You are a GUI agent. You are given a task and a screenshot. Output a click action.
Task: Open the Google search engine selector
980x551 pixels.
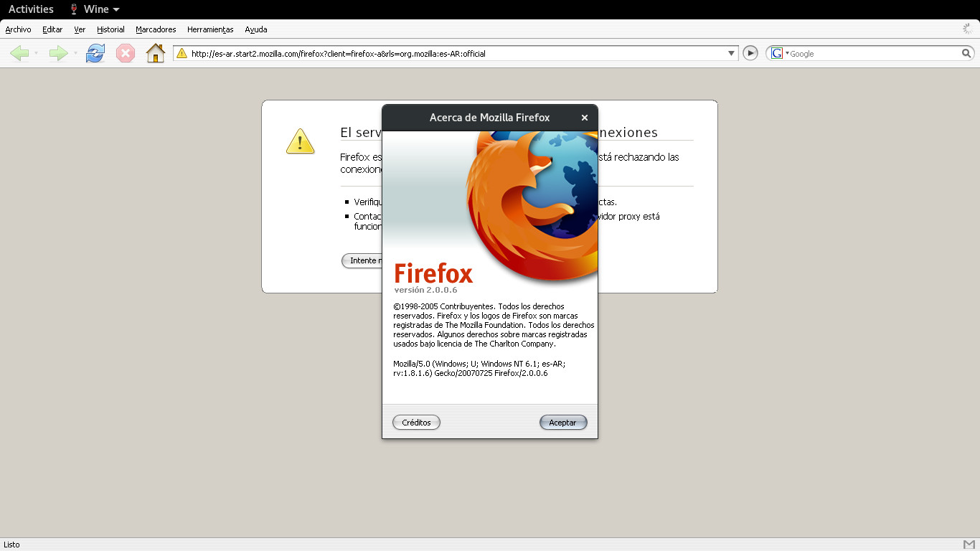coord(779,53)
